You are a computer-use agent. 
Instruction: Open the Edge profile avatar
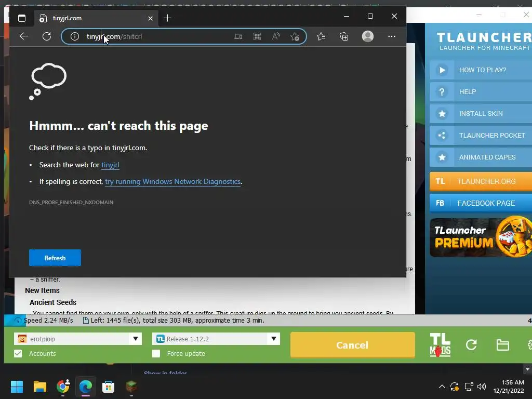(x=368, y=36)
